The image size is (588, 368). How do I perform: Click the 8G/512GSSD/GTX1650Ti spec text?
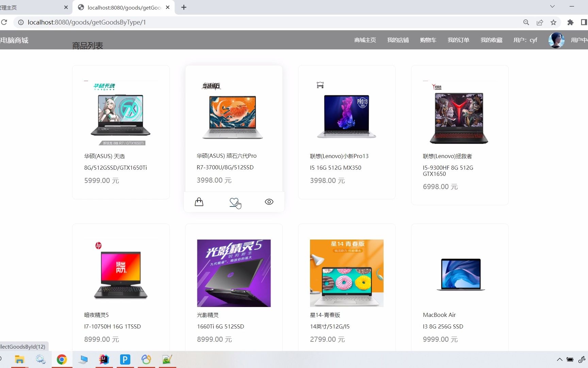(115, 168)
